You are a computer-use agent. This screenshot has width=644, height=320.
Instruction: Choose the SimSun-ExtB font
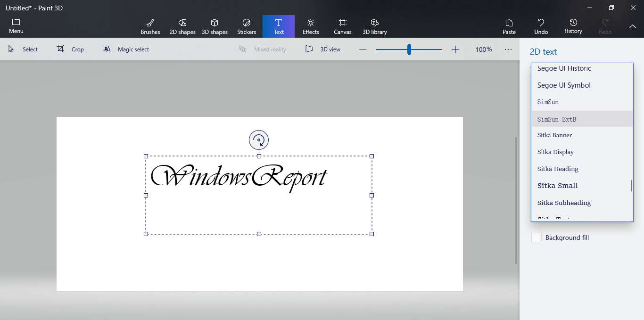click(582, 119)
